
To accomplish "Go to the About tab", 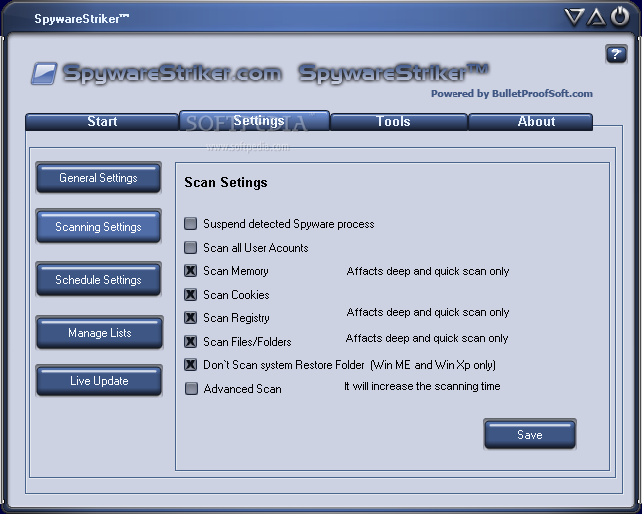I will (x=531, y=122).
